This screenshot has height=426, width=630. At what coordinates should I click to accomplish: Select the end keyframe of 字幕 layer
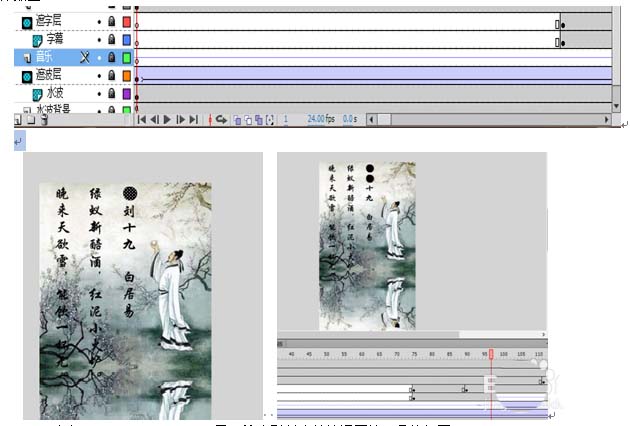click(x=562, y=43)
